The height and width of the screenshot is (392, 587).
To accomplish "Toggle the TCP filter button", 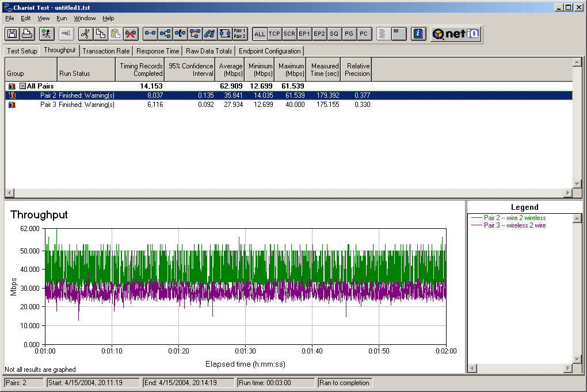I will coord(275,34).
